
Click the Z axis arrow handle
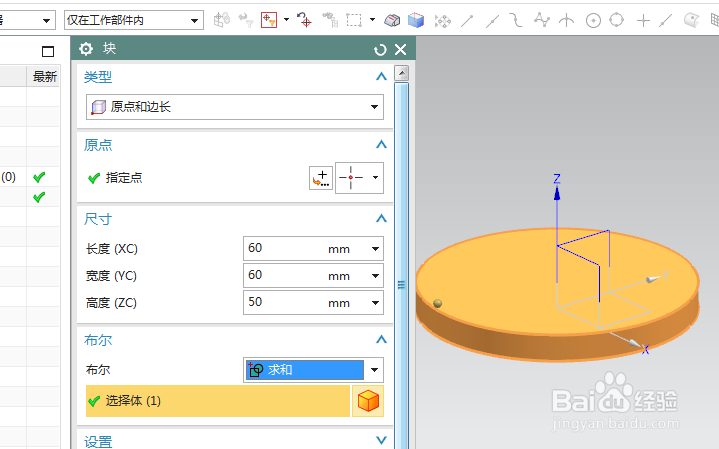point(557,193)
